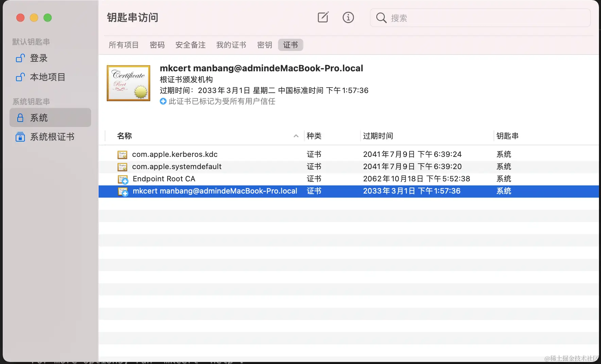The width and height of the screenshot is (601, 364).
Task: Close the Keychain Access window
Action: tap(20, 18)
